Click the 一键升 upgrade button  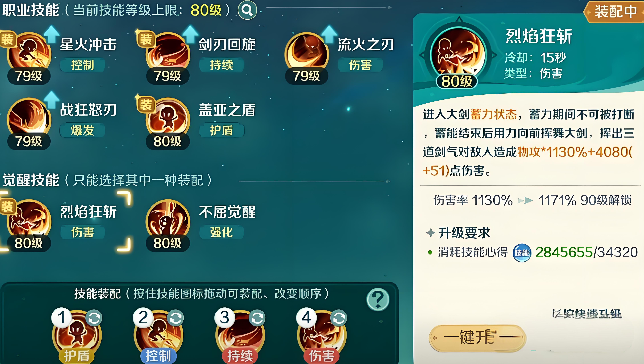477,338
